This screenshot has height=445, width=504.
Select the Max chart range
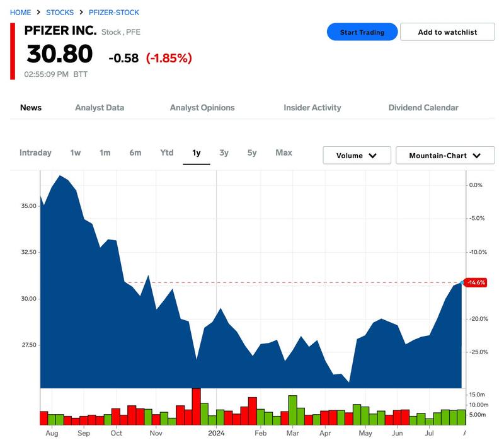coord(284,153)
